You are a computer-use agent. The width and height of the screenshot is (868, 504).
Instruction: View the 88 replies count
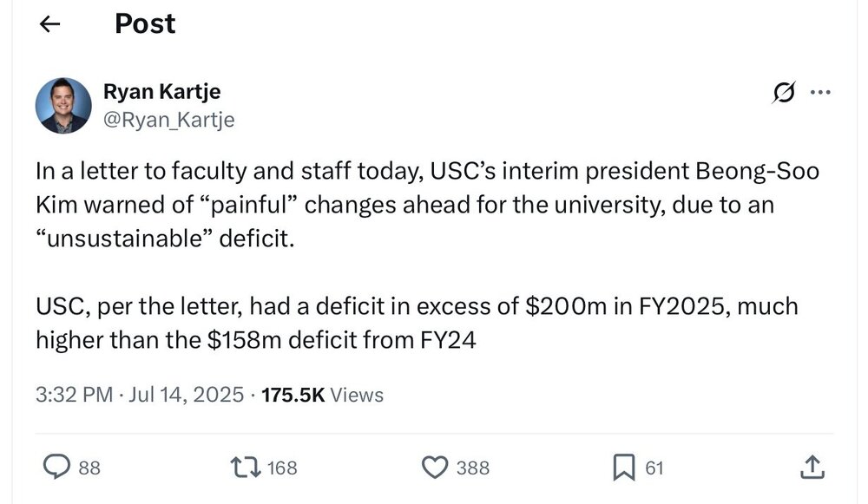click(89, 468)
